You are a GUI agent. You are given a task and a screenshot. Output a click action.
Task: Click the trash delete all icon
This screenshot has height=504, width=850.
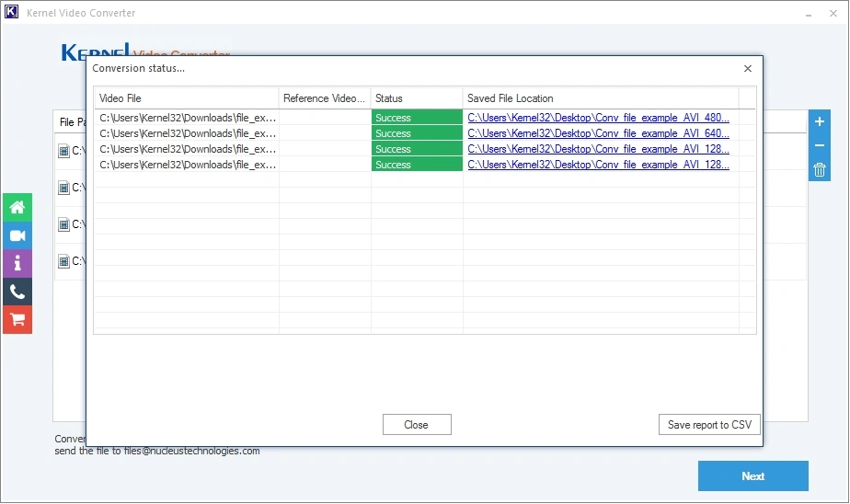[820, 170]
